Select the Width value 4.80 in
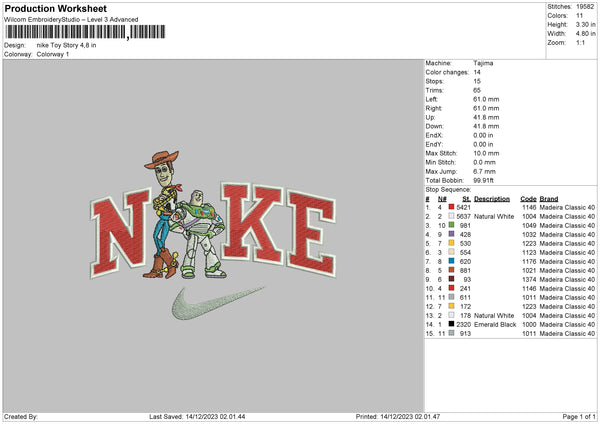The width and height of the screenshot is (600, 424). (x=585, y=34)
